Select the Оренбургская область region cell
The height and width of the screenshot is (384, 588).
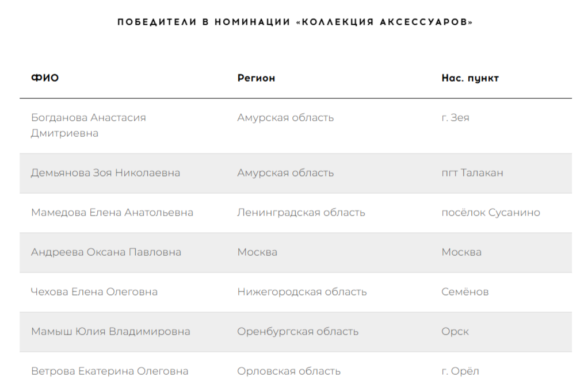298,332
